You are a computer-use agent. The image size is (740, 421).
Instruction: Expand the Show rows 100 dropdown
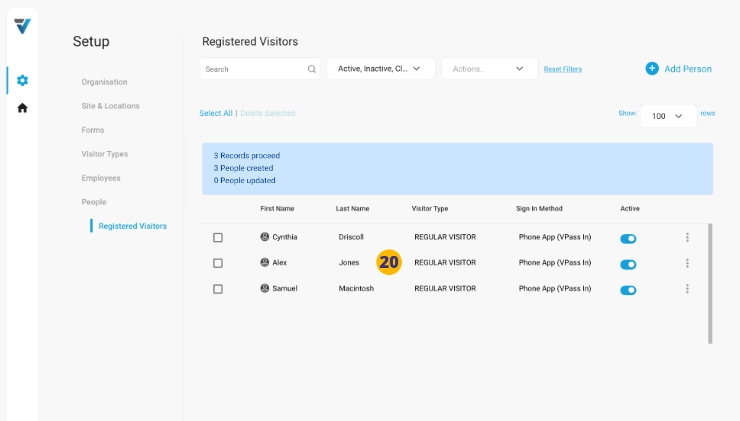click(x=668, y=116)
